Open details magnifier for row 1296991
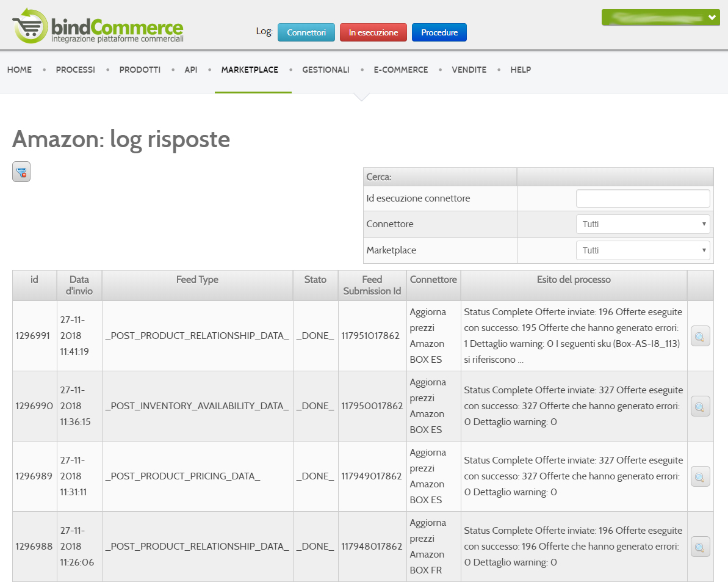728x582 pixels. pyautogui.click(x=700, y=336)
